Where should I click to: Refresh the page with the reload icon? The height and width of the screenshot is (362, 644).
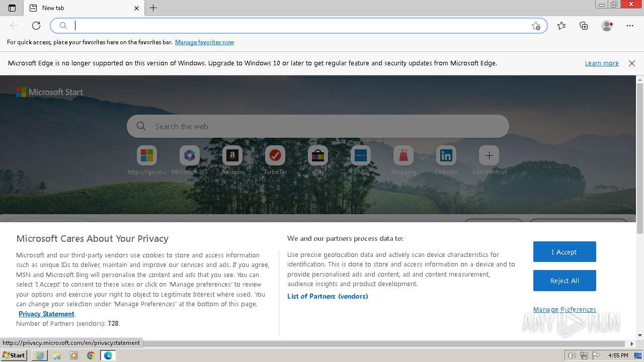pos(36,26)
